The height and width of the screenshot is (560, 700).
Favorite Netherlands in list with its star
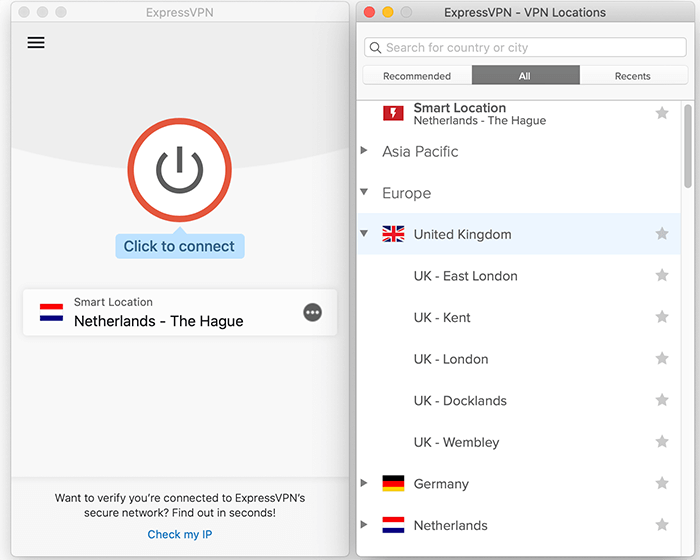click(x=662, y=525)
